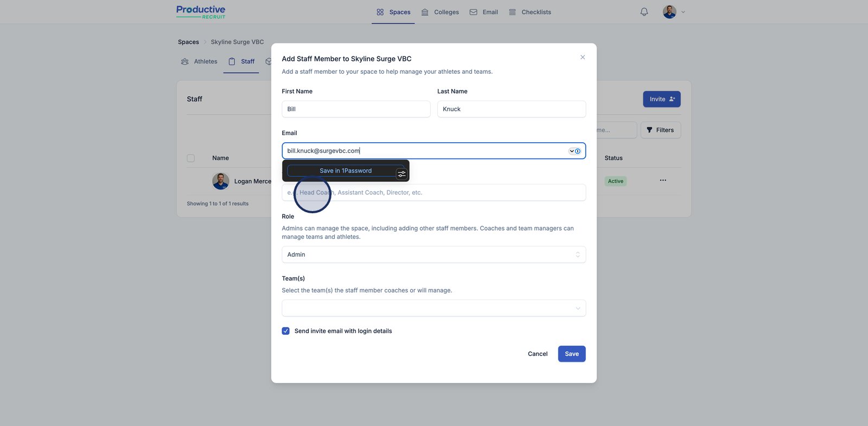Click Save in 1Password button
This screenshot has width=868, height=426.
[346, 171]
